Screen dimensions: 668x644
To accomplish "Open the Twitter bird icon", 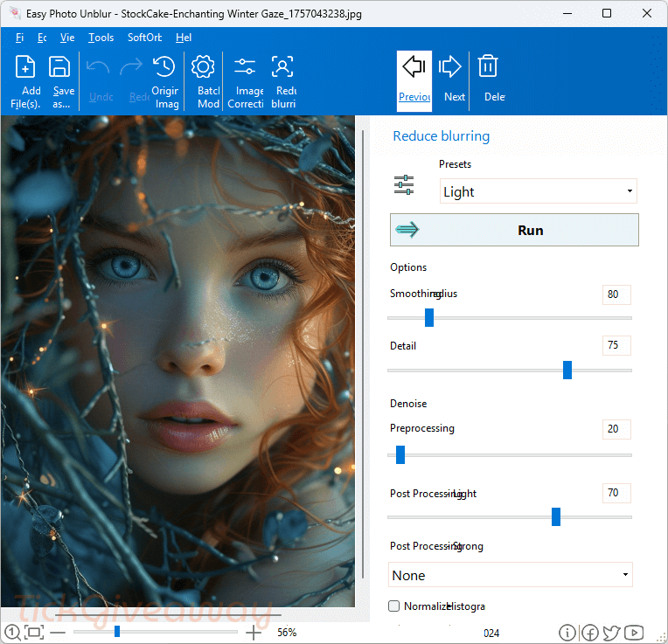I will pyautogui.click(x=612, y=633).
